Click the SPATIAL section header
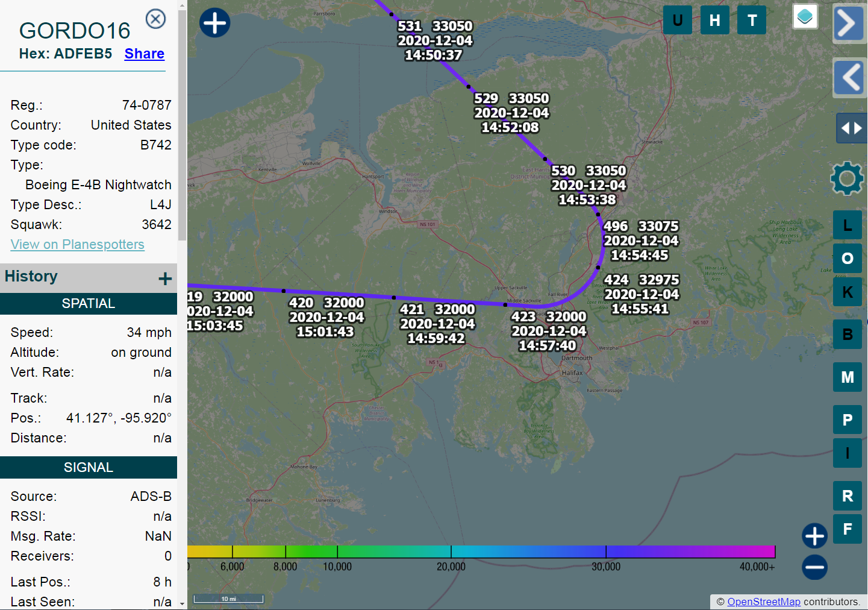 [89, 304]
